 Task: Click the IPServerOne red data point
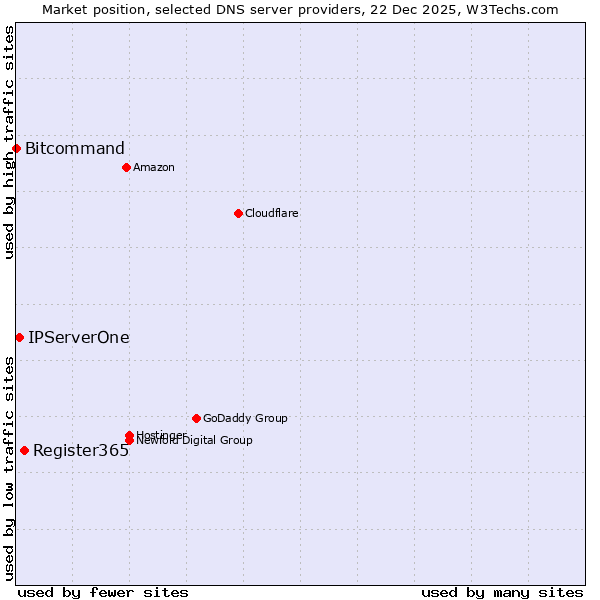[20, 338]
